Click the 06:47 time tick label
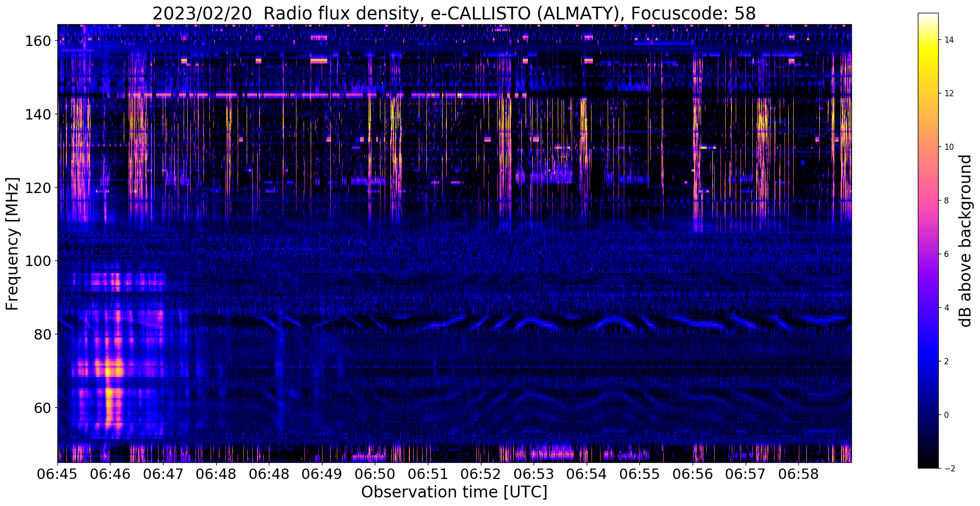The image size is (980, 506). point(164,474)
